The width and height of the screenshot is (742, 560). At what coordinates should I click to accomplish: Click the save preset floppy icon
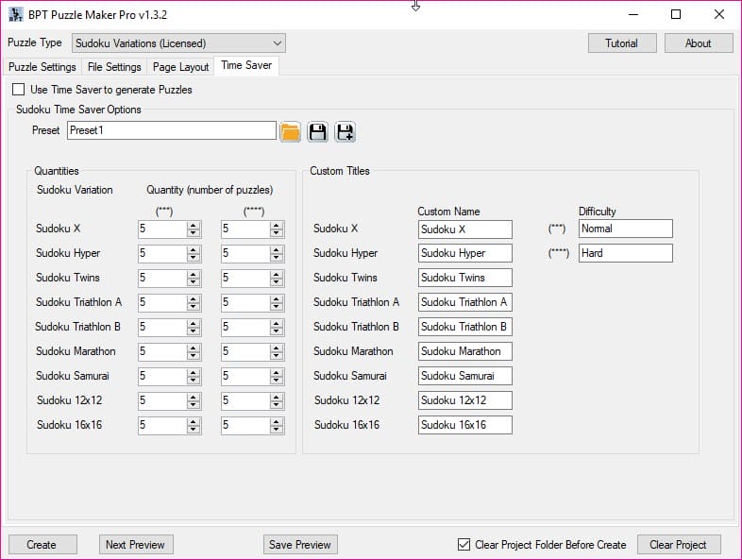click(x=317, y=131)
